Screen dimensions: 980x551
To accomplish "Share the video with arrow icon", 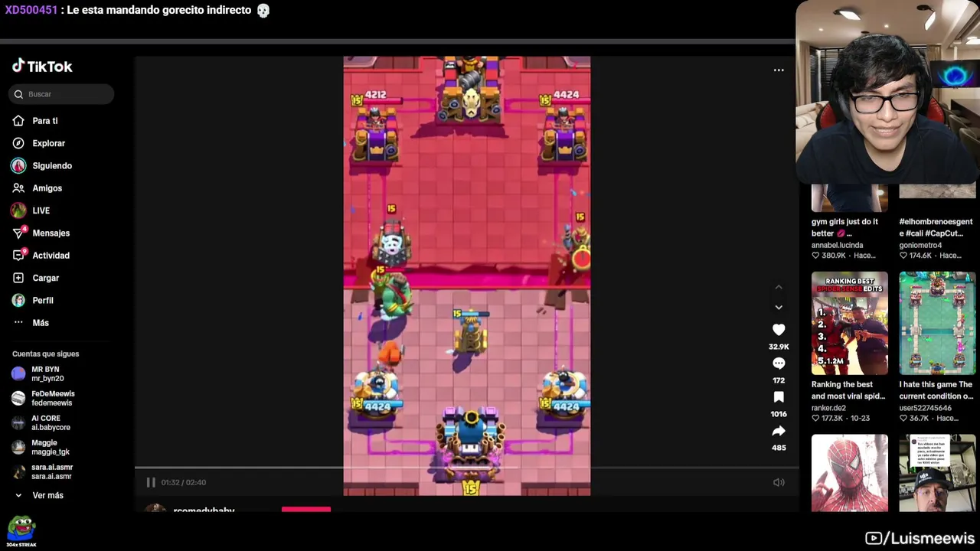I will tap(779, 431).
